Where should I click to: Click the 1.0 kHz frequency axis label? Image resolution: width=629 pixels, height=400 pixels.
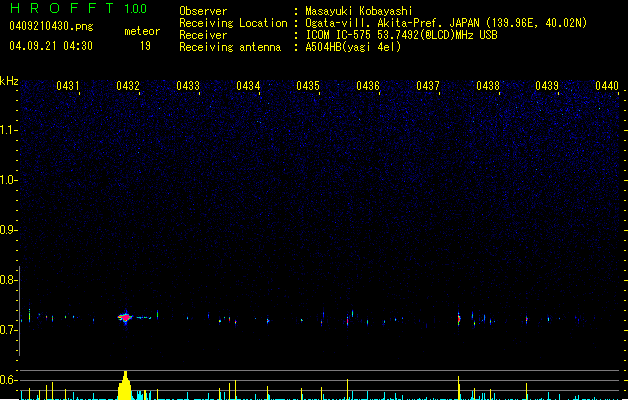(8, 180)
